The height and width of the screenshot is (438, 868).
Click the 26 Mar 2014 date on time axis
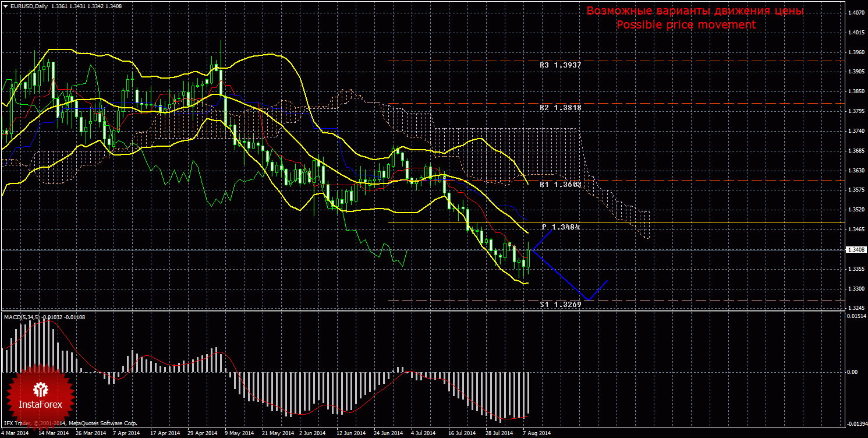(x=91, y=433)
